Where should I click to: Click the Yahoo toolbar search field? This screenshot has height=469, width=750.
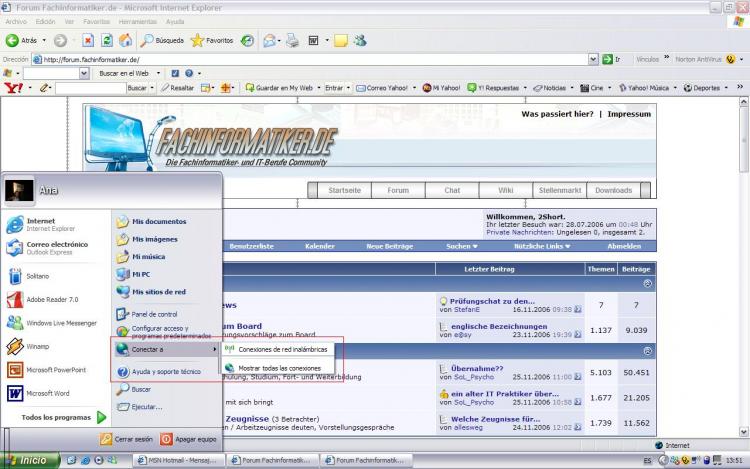coord(90,88)
